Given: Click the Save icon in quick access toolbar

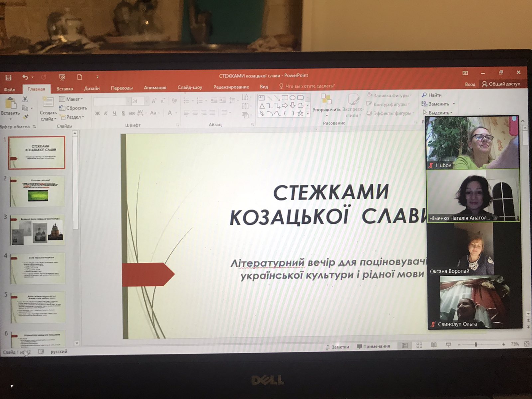Looking at the screenshot, I should point(8,78).
